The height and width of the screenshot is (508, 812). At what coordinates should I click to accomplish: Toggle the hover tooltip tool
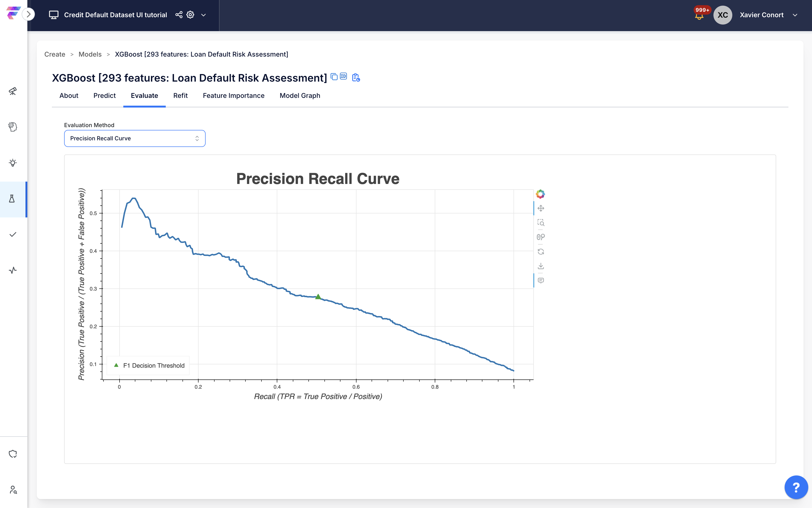pos(541,280)
